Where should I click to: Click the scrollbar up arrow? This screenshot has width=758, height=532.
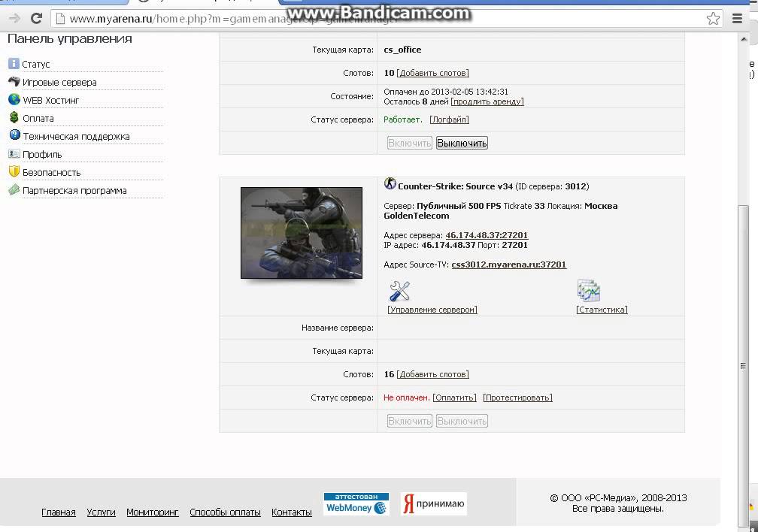coord(743,38)
